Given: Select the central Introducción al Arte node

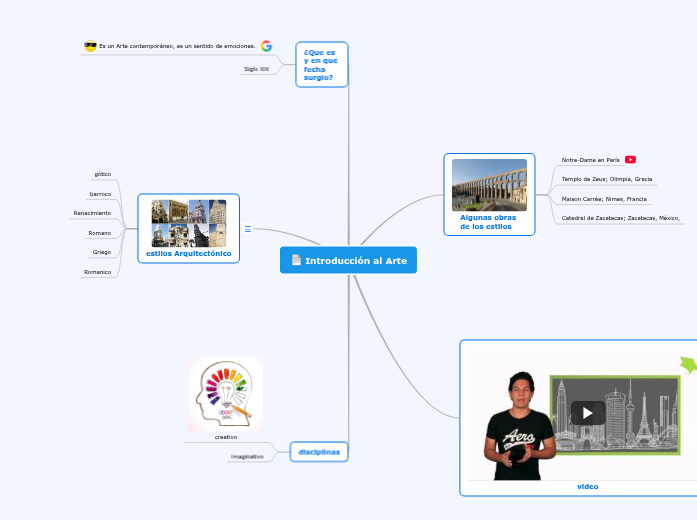Looking at the screenshot, I should point(348,261).
